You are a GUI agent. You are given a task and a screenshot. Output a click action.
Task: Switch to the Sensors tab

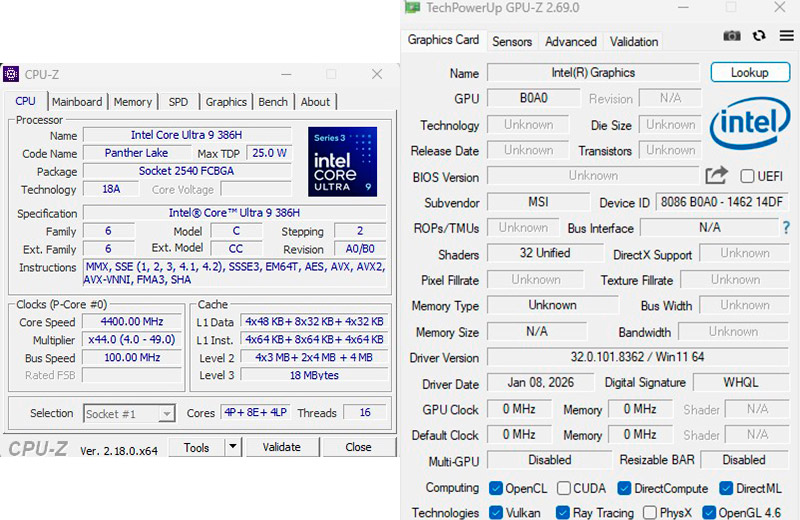click(512, 42)
